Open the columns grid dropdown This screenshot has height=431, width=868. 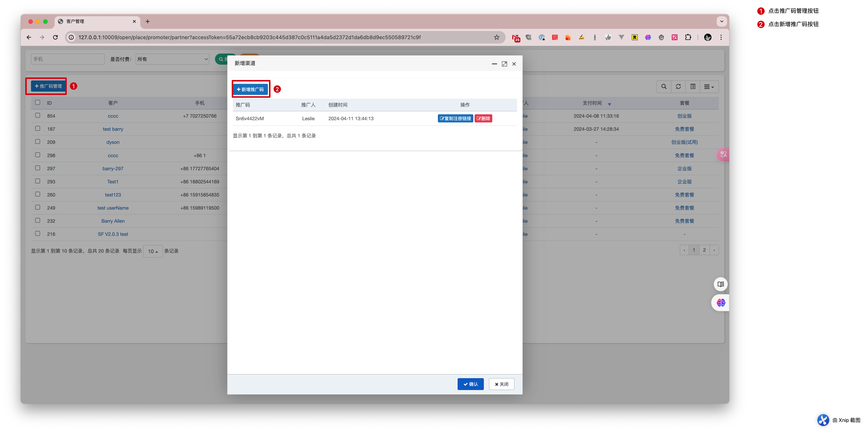pos(709,87)
